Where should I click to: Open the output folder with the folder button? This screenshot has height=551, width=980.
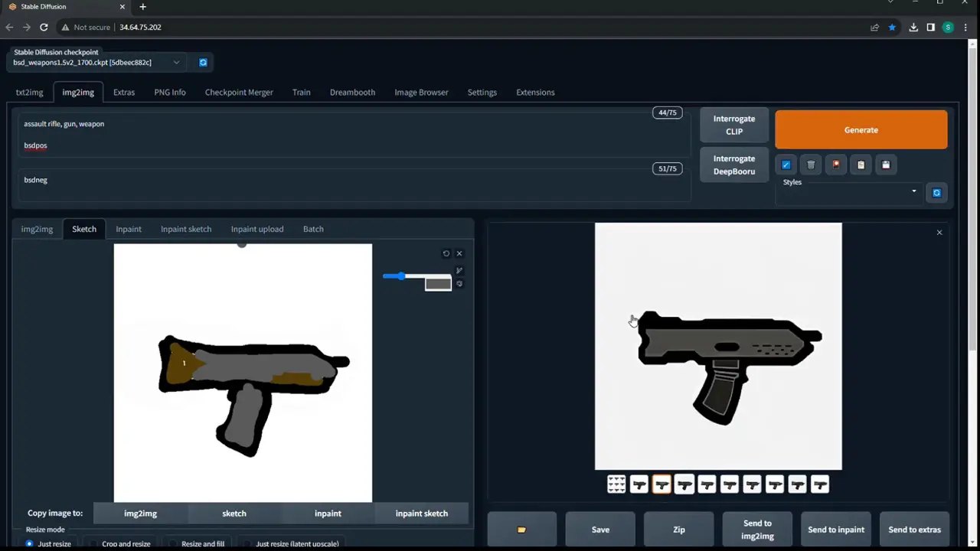521,530
